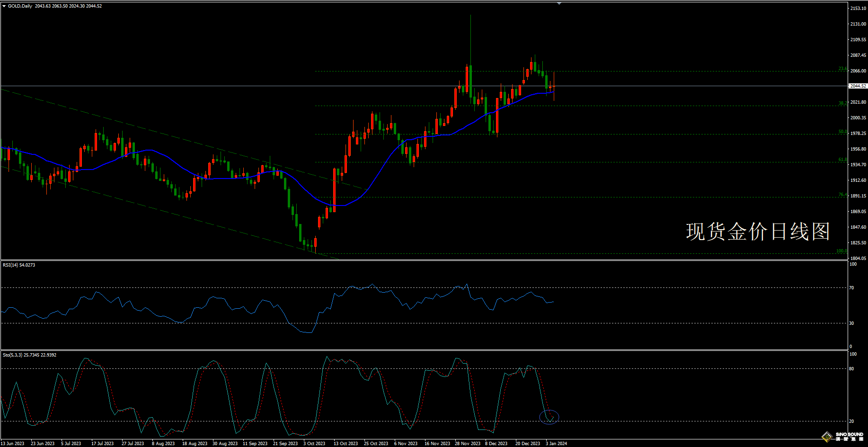
Task: Click the 3 Oct 2023 date label
Action: point(314,444)
